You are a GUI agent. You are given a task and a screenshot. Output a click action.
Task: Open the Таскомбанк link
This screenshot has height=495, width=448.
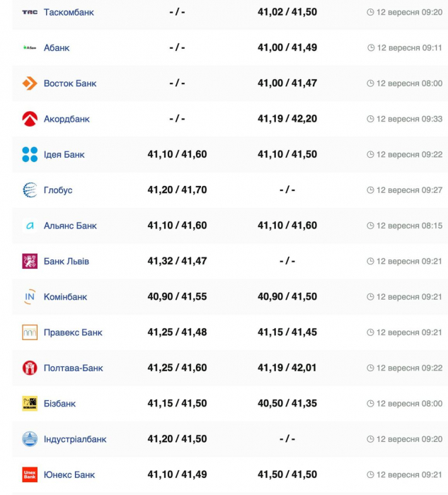click(x=69, y=12)
